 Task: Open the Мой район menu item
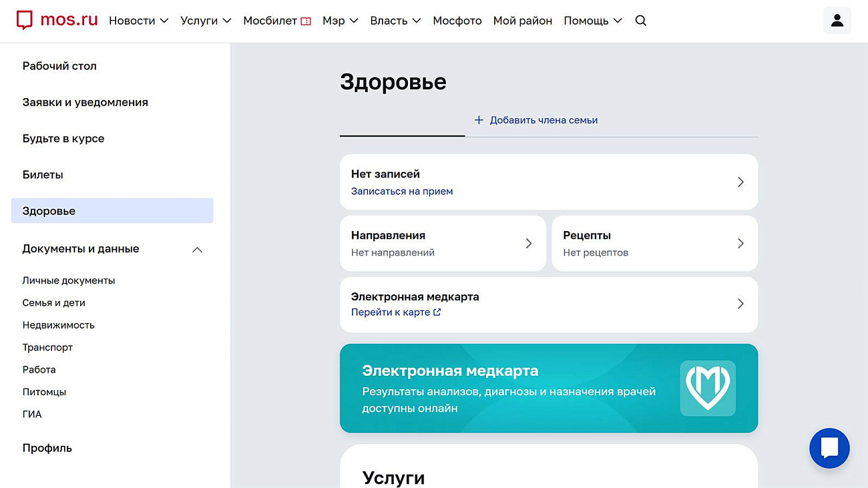(522, 21)
